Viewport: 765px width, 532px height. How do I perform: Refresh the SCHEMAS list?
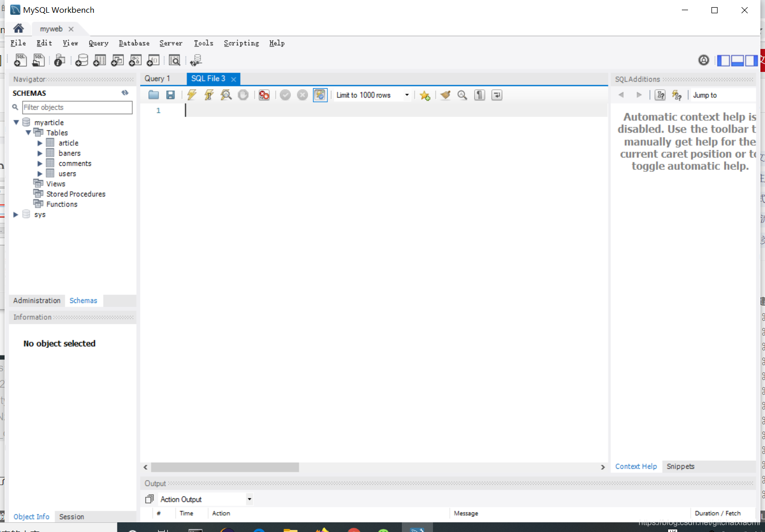[125, 93]
